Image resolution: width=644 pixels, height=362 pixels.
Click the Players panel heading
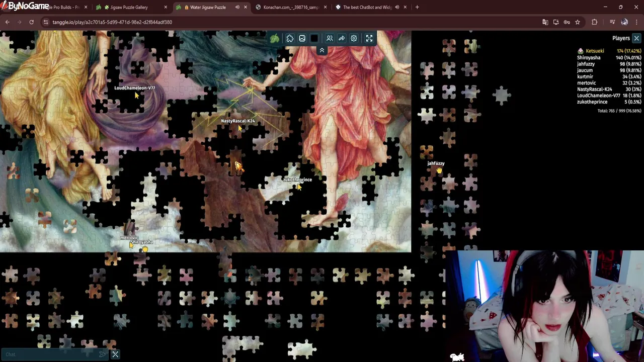pyautogui.click(x=621, y=38)
